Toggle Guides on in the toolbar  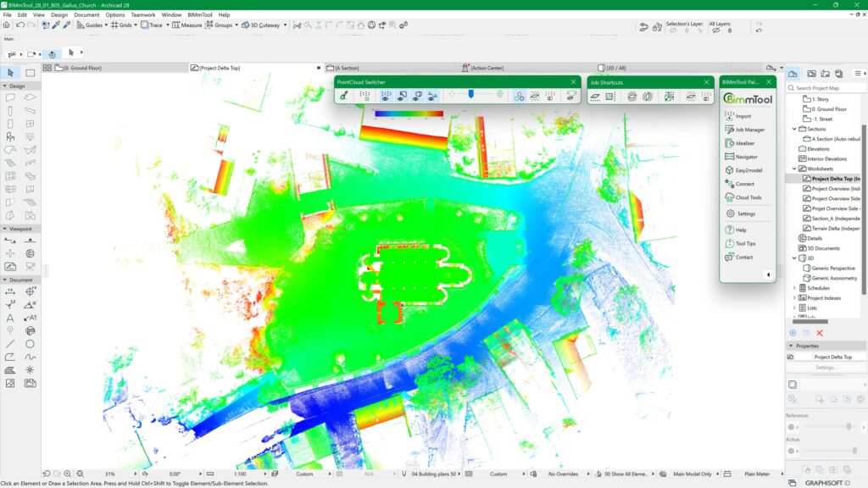coord(87,25)
